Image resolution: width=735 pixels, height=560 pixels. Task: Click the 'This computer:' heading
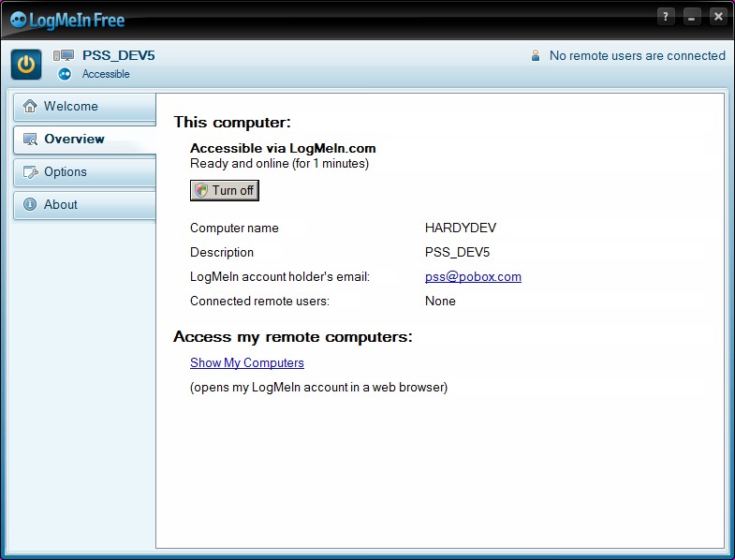[232, 123]
